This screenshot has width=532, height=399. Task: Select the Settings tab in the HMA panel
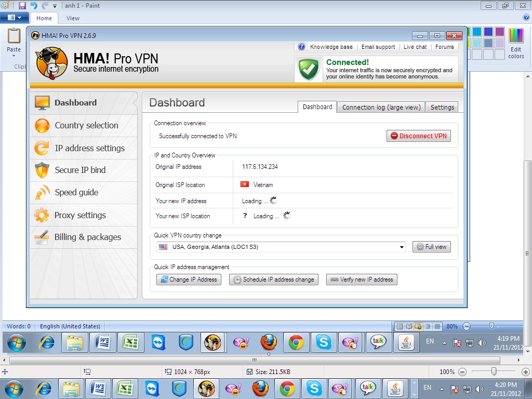442,107
